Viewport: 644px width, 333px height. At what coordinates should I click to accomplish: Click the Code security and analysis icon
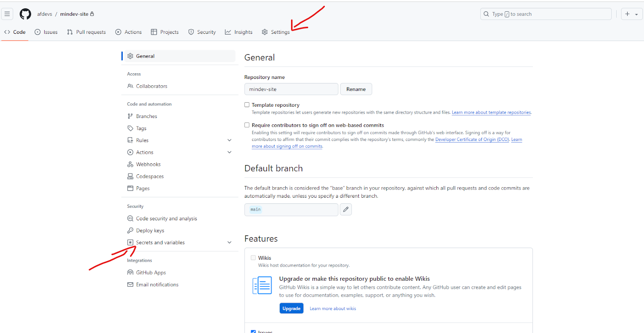[x=130, y=218]
